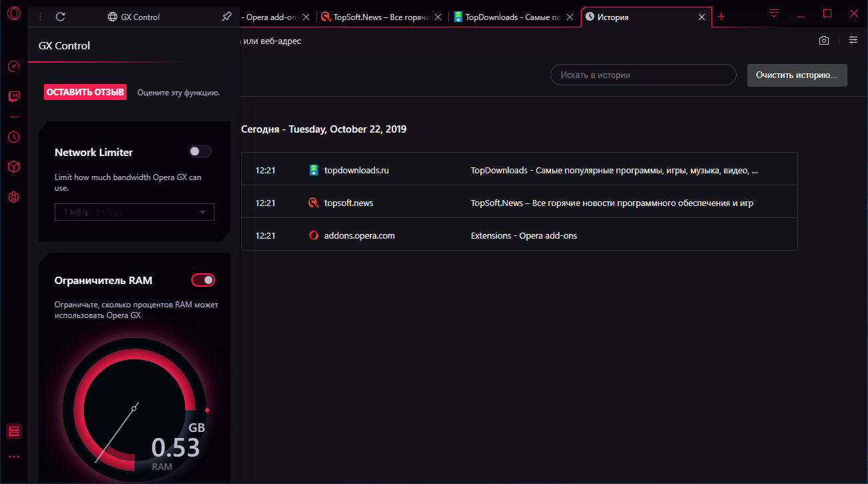The height and width of the screenshot is (484, 868).
Task: Reload the GX Control panel
Action: (x=61, y=17)
